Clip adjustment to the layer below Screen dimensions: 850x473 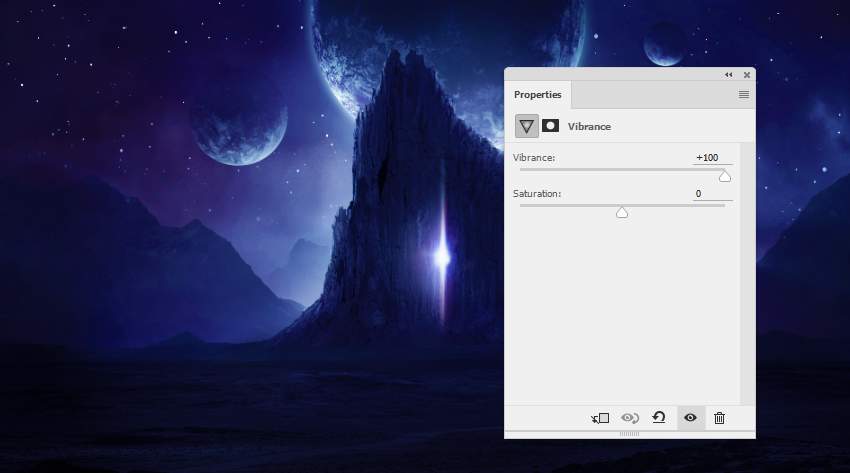600,418
